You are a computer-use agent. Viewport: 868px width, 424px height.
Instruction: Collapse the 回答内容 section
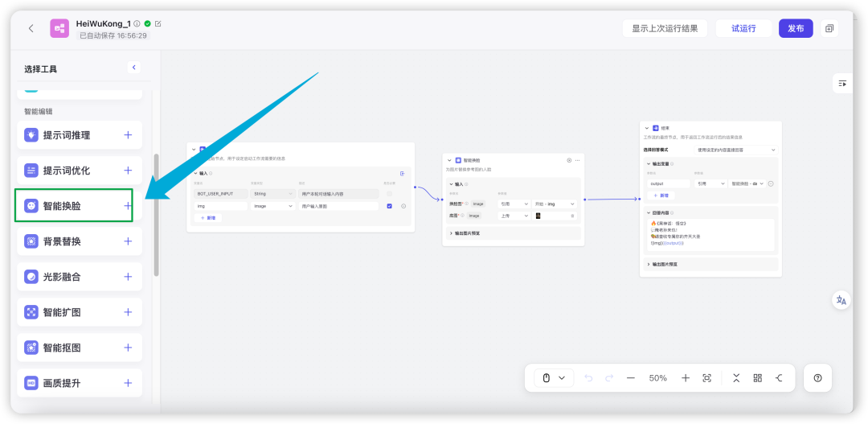coord(649,212)
